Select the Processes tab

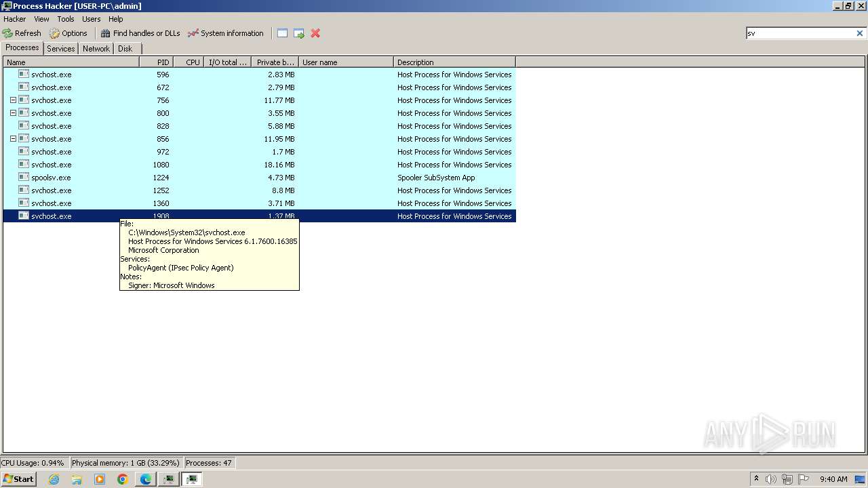22,47
